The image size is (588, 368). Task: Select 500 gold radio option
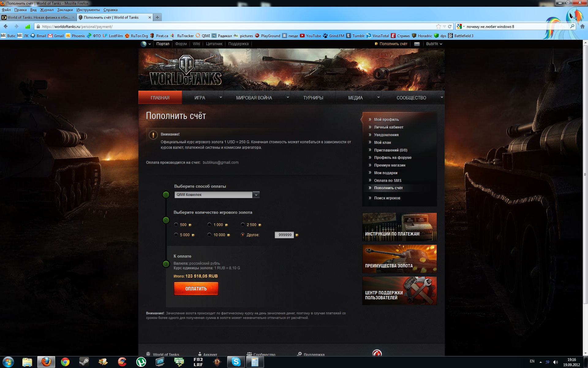coord(176,224)
